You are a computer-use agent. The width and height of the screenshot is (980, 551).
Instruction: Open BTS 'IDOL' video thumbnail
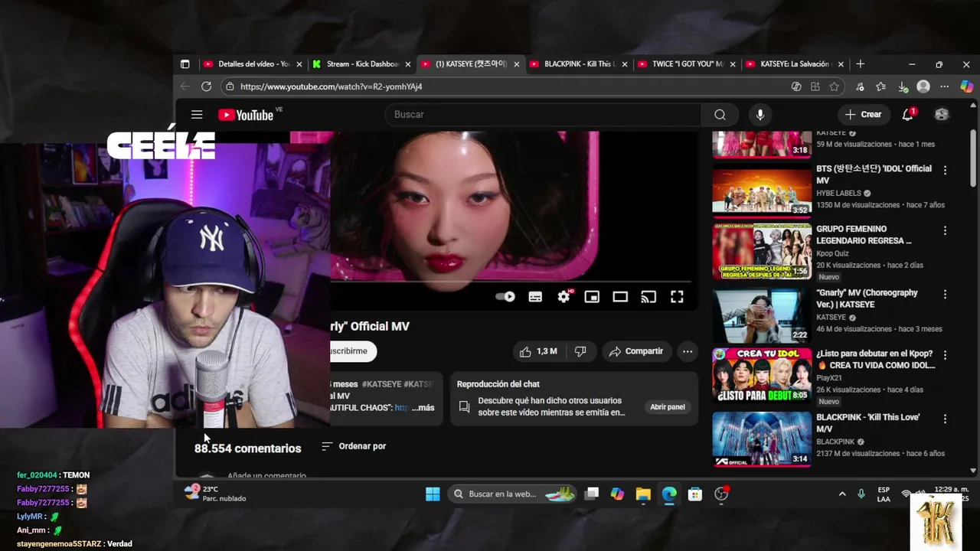pyautogui.click(x=762, y=190)
